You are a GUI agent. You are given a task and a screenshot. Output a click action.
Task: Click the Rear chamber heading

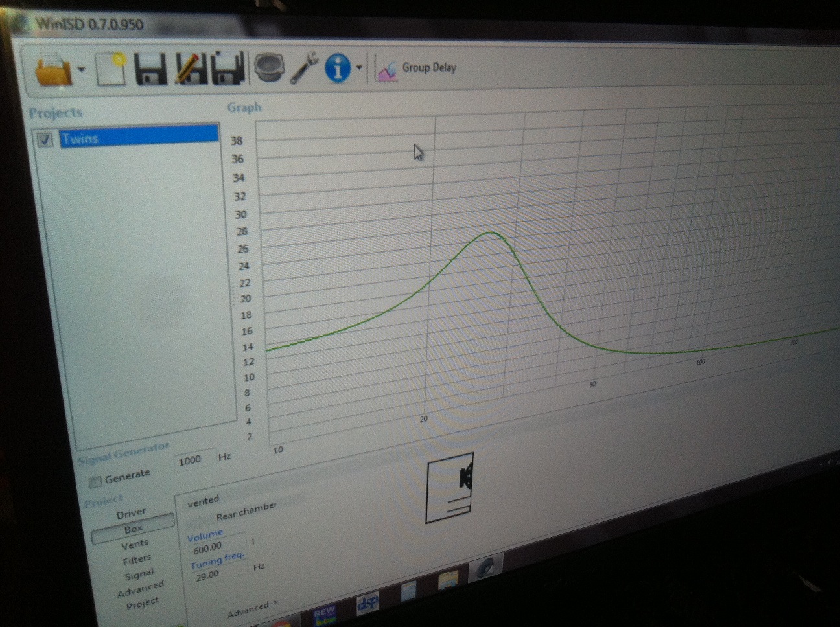[x=246, y=510]
